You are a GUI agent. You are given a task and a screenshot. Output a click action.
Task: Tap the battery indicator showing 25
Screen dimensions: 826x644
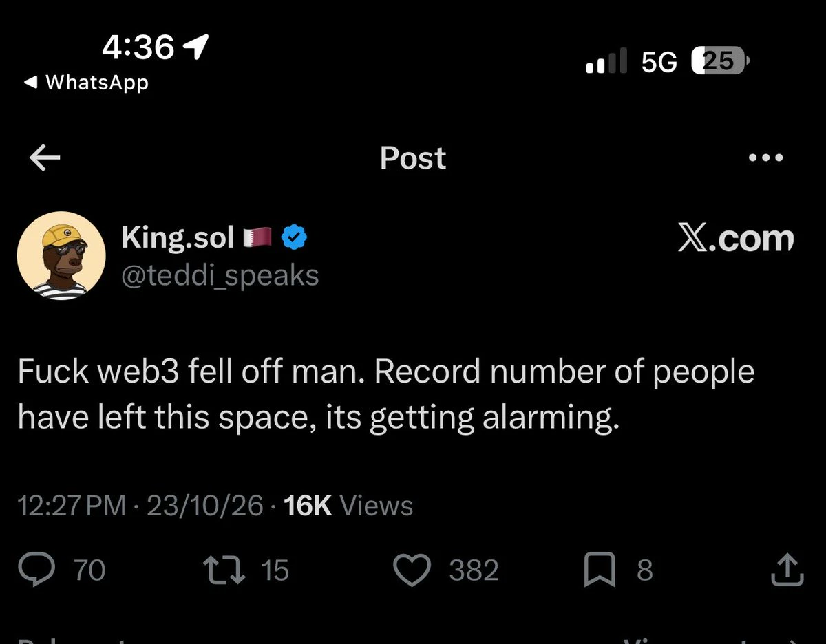point(719,63)
